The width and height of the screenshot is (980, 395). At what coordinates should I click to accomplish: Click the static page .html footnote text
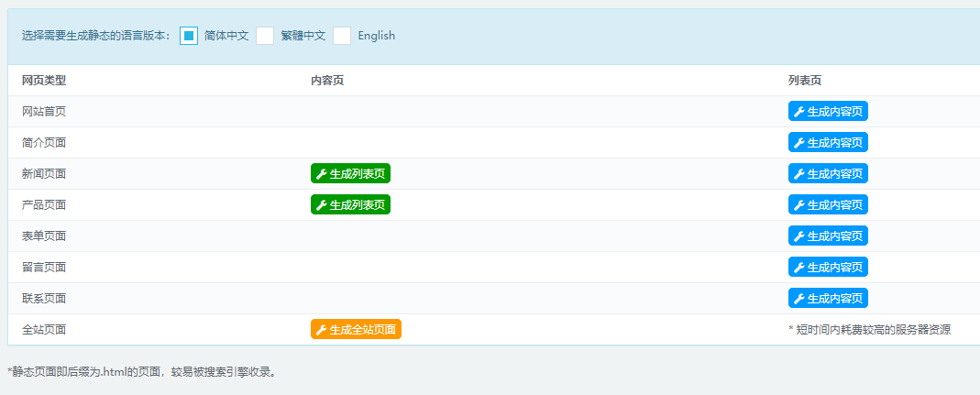141,372
